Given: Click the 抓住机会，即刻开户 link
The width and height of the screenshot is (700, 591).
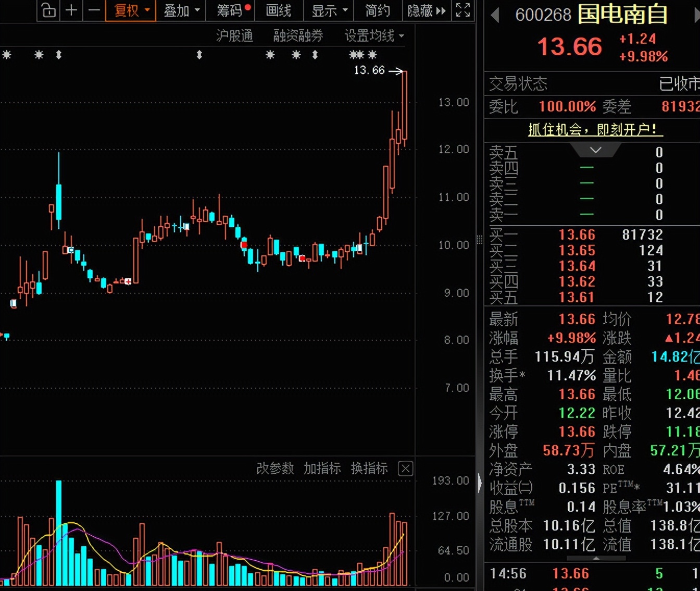Looking at the screenshot, I should pos(595,129).
